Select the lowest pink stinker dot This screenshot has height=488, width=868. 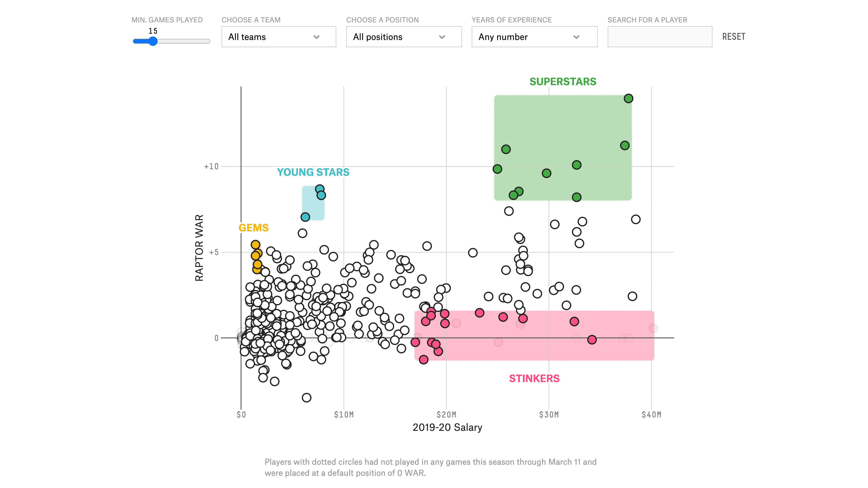[424, 359]
